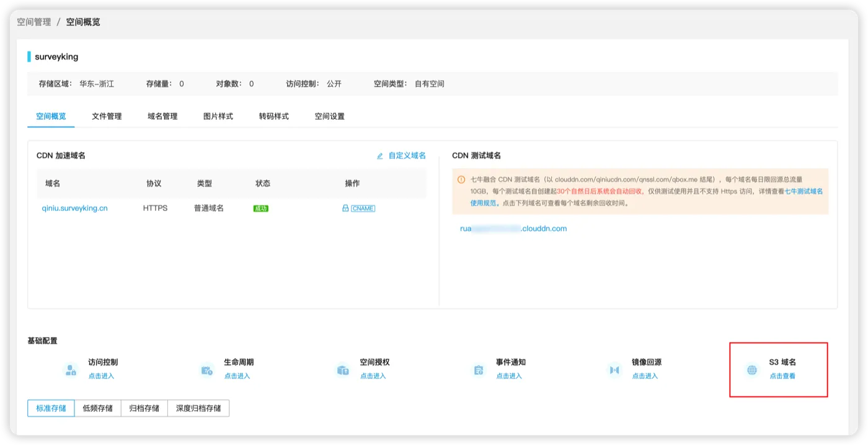Select 深度归档存储 storage type
This screenshot has height=445, width=868.
click(198, 408)
